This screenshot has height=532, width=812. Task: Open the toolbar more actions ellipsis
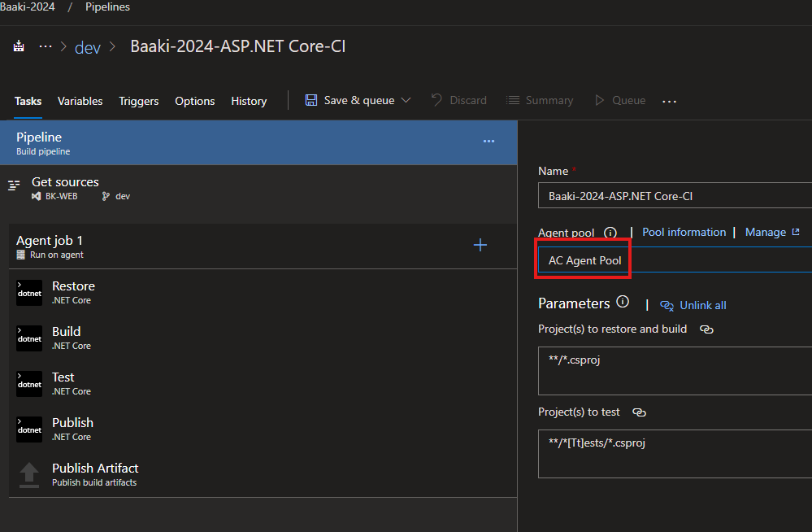(x=669, y=102)
